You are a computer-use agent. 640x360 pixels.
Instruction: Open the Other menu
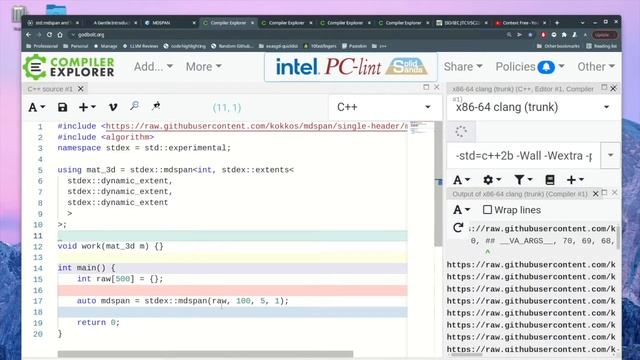pos(596,67)
